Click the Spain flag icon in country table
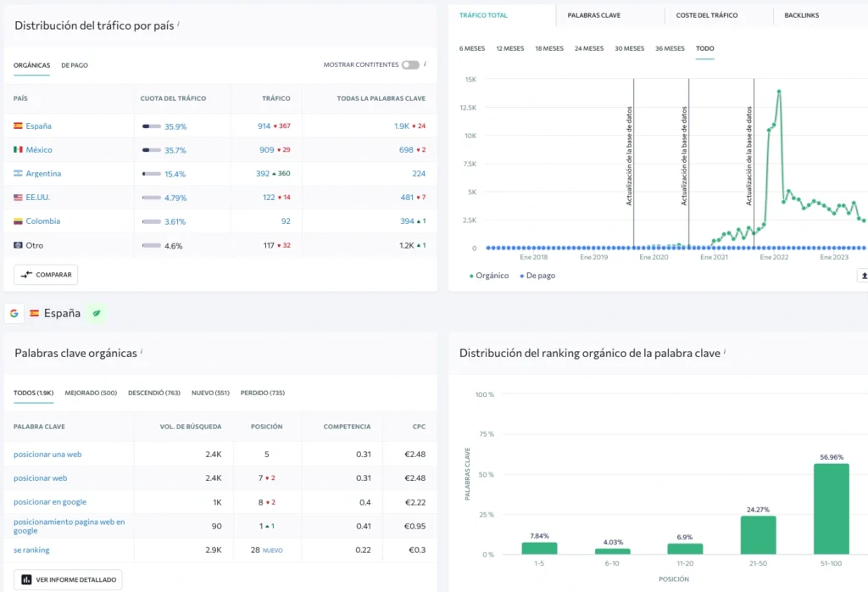The height and width of the screenshot is (592, 868). pos(18,126)
